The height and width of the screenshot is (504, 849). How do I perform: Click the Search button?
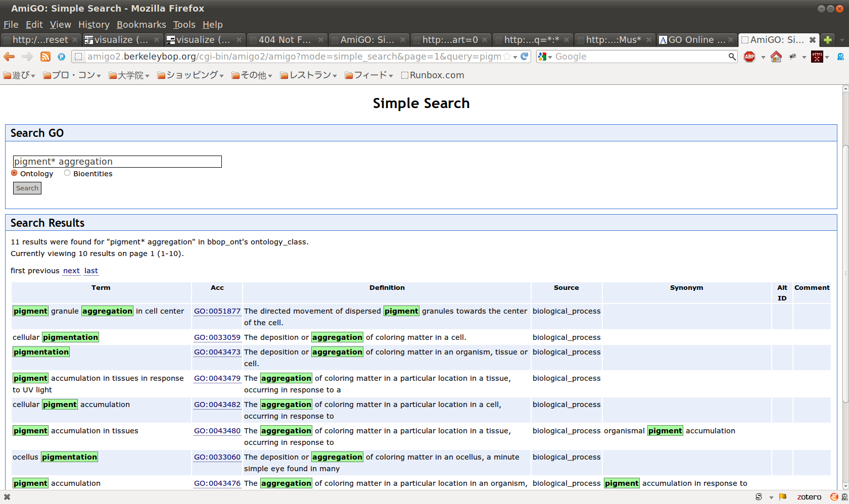coord(27,188)
